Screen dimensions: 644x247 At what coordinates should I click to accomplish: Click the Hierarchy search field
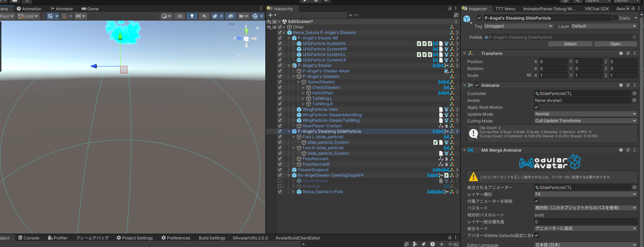click(x=401, y=15)
